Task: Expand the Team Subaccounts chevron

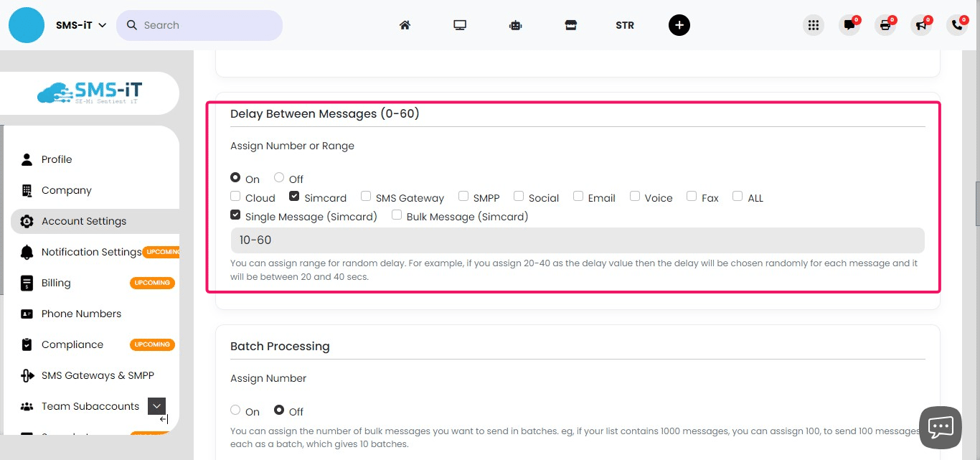Action: [x=156, y=405]
